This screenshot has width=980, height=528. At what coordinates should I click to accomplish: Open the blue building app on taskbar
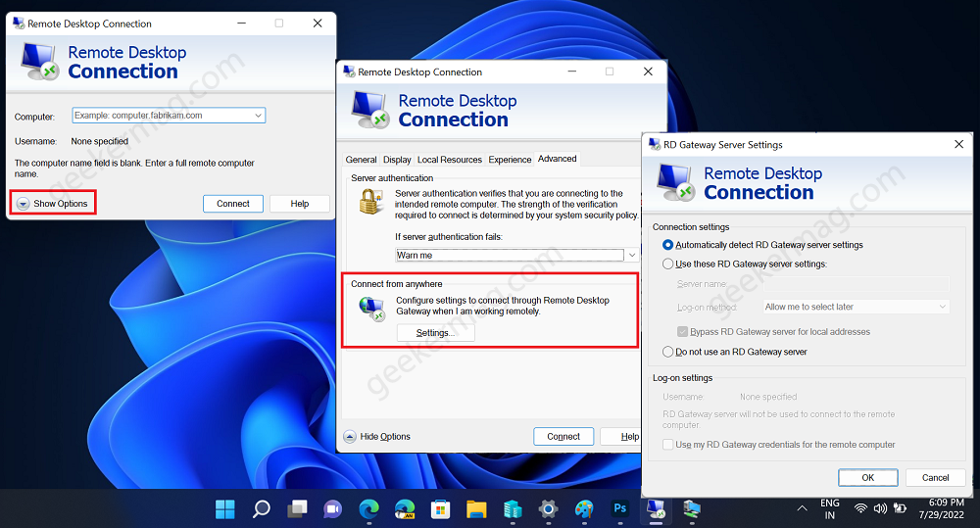(513, 509)
